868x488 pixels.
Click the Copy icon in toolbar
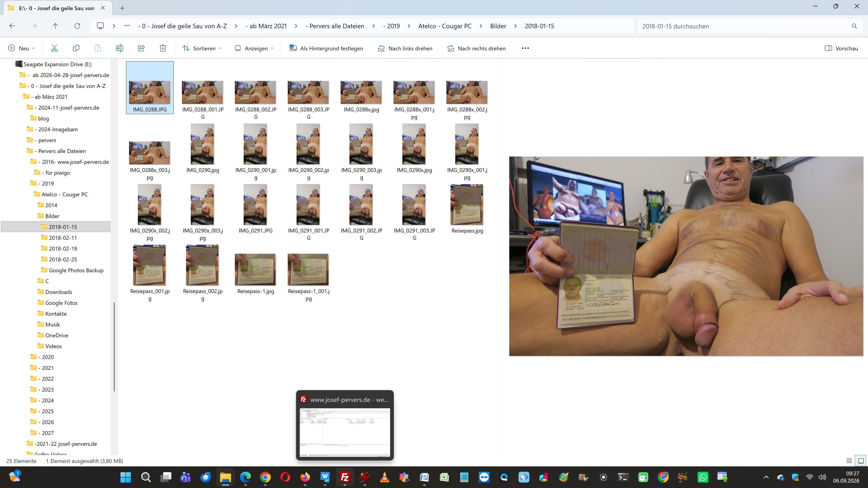point(76,48)
